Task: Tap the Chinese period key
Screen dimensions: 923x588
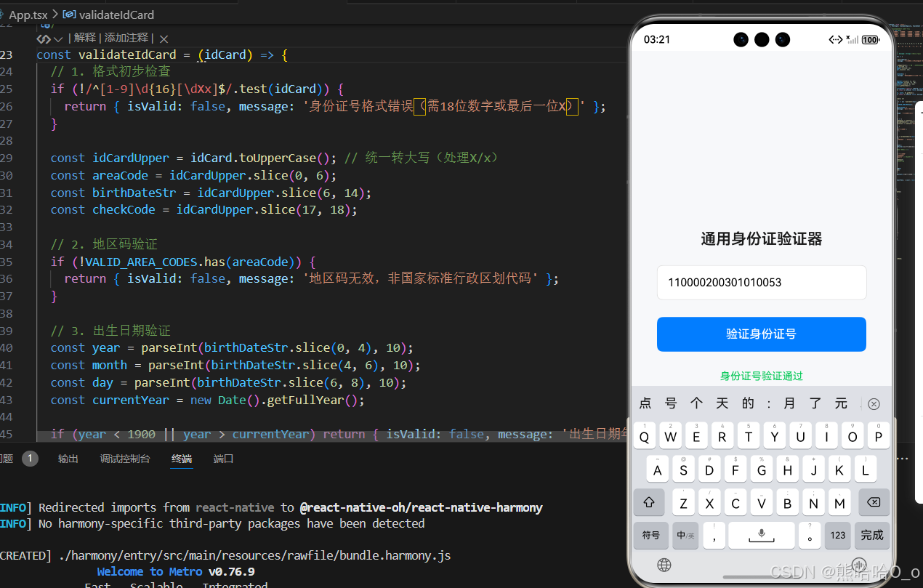Action: (x=810, y=535)
